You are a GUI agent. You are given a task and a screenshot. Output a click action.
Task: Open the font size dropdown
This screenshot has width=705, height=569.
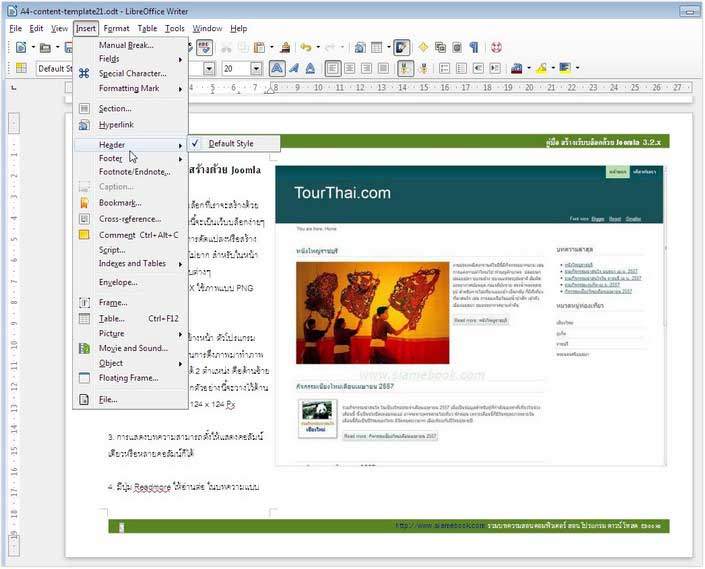click(x=256, y=68)
